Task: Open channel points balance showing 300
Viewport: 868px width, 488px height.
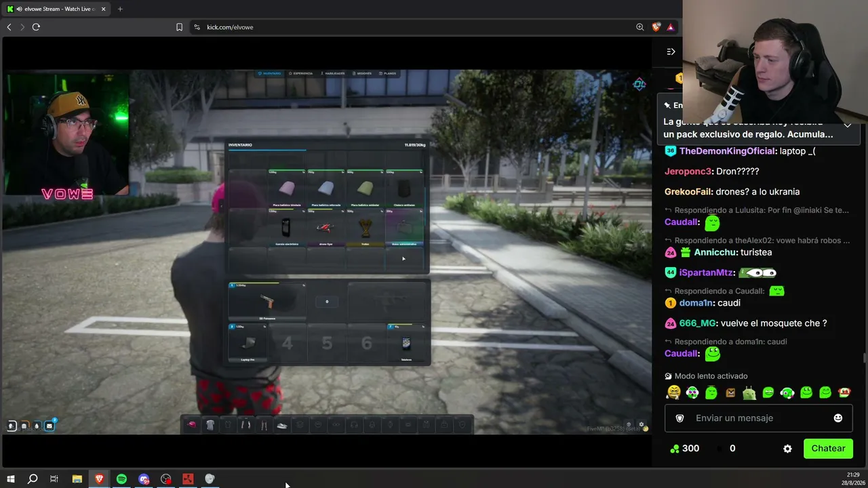Action: click(x=684, y=449)
